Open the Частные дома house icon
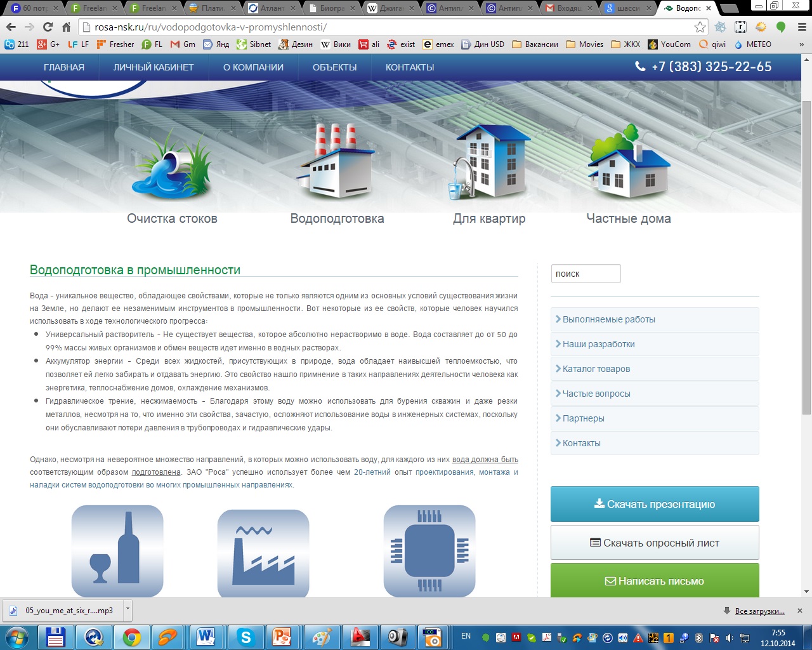Viewport: 812px width, 650px height. point(628,161)
